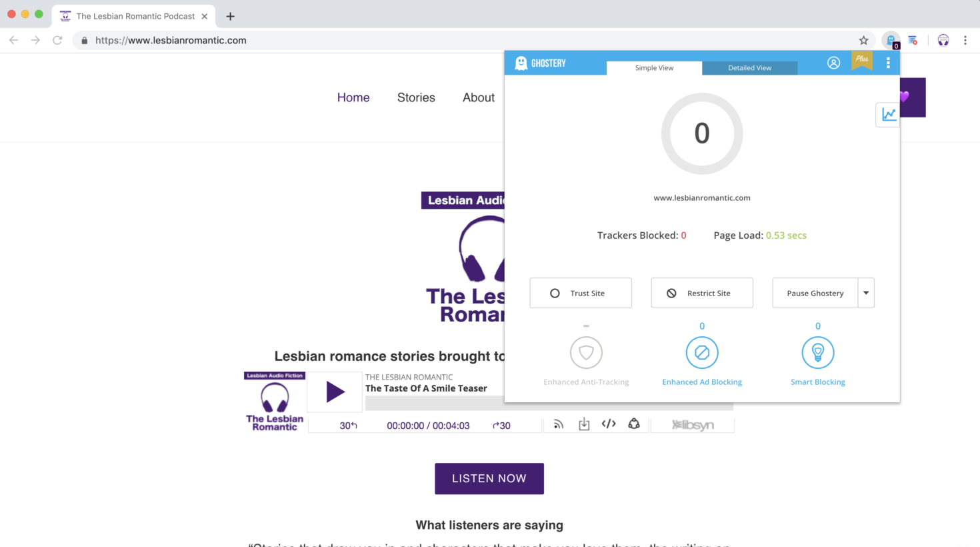This screenshot has width=980, height=547.
Task: Click the site logo headphones image
Action: pyautogui.click(x=463, y=258)
